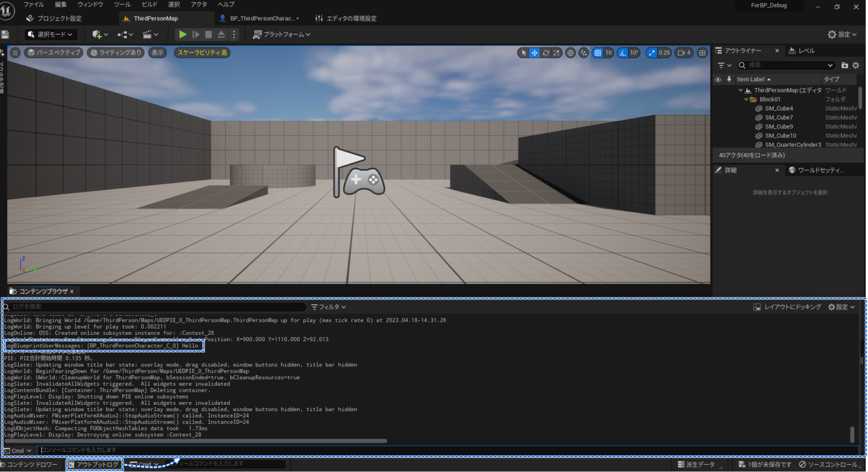The width and height of the screenshot is (868, 472).
Task: Expand the Block01 folder in outliner
Action: pyautogui.click(x=746, y=99)
